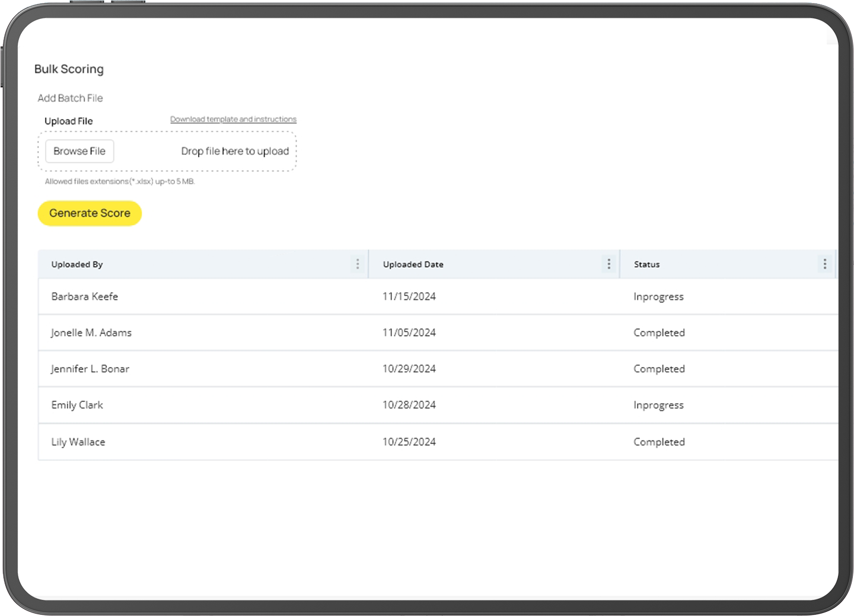Click the Upload File field label

(69, 121)
